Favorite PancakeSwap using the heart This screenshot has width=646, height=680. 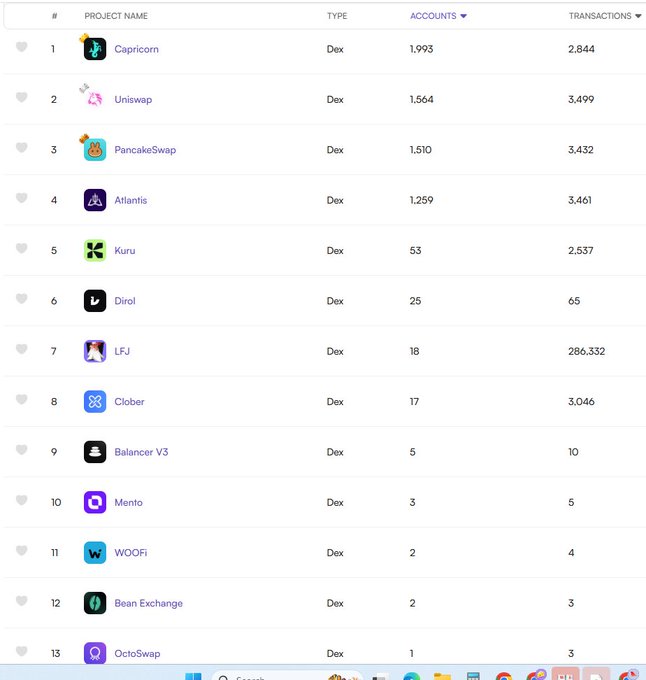point(22,147)
